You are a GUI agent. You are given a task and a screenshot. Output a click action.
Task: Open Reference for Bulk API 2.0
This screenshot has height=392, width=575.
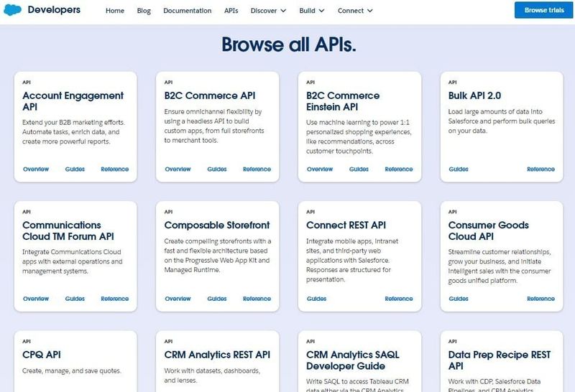[541, 169]
